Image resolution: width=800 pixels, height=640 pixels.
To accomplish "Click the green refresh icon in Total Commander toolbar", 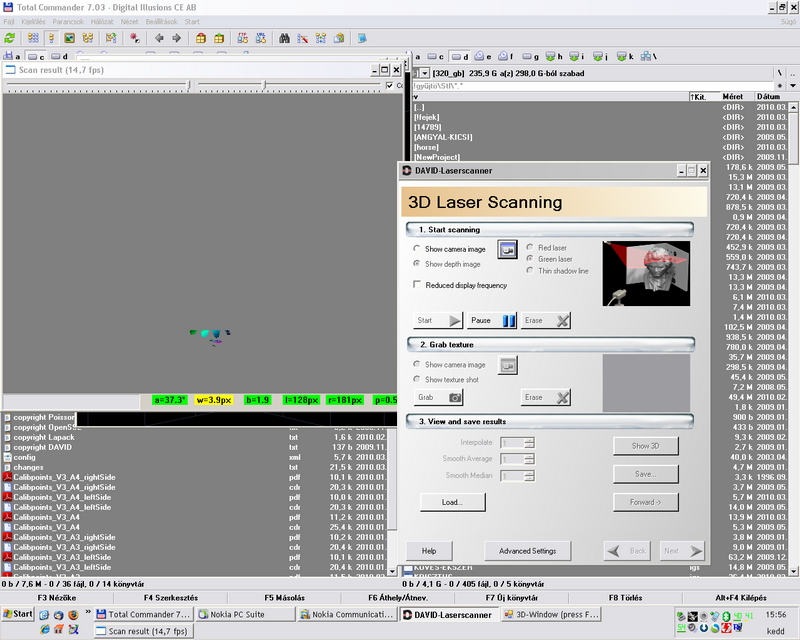I will click(x=9, y=38).
